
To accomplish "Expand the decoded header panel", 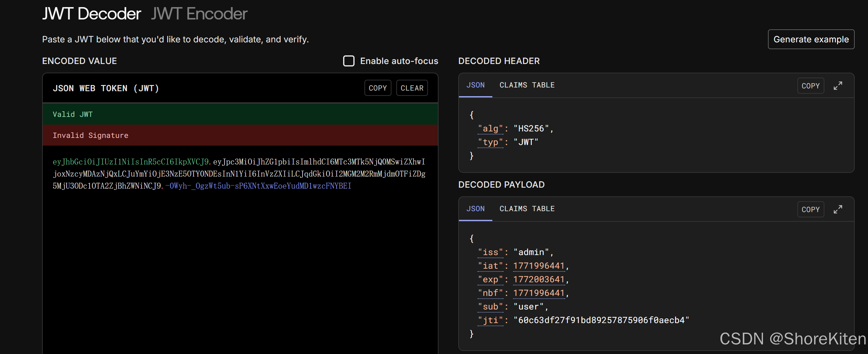I will click(x=838, y=85).
